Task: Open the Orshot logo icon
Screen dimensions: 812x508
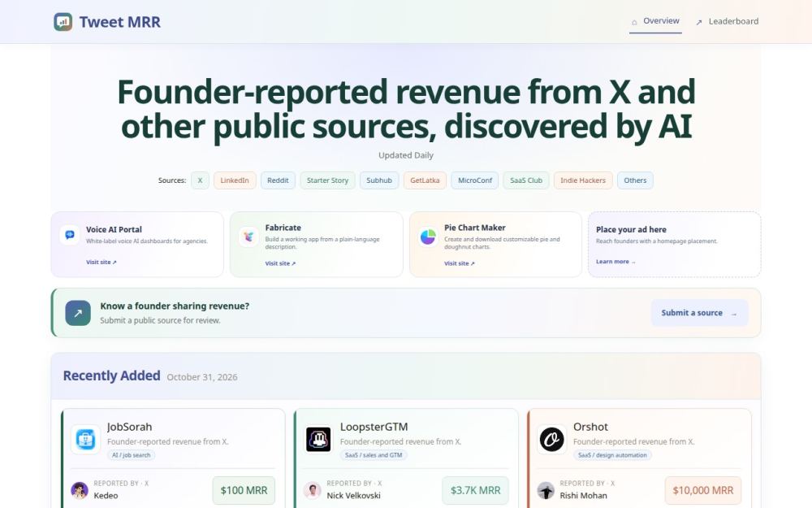Action: coord(551,440)
